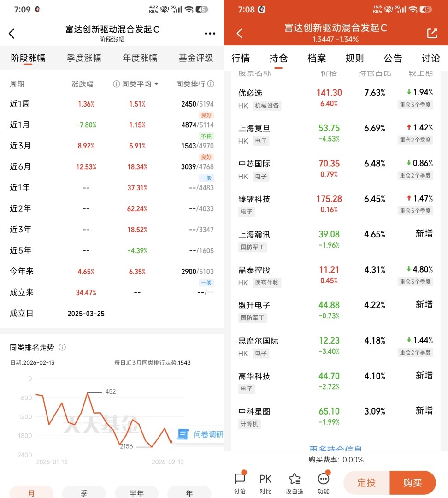Open stock row 上海瀚讯
448x498 pixels.
[x=336, y=240]
